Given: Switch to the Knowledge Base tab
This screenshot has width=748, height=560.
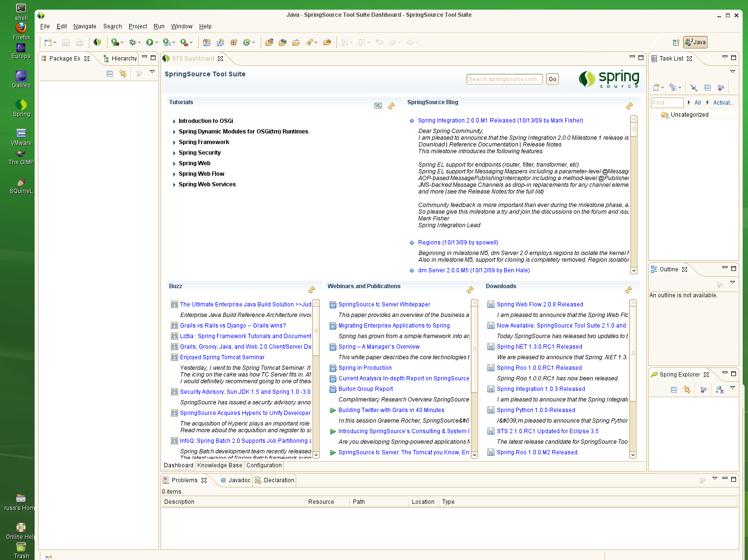Looking at the screenshot, I should point(219,465).
